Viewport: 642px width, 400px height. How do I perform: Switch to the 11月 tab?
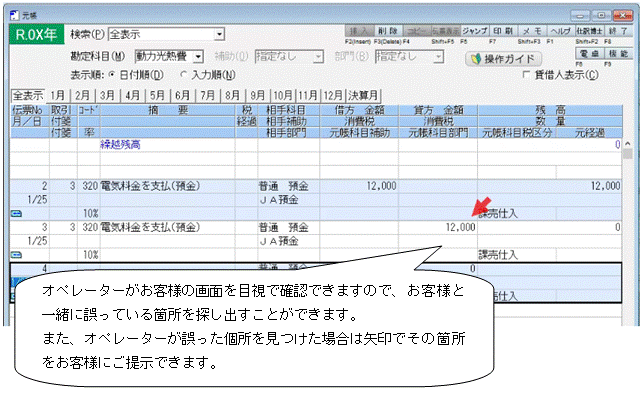pos(308,95)
